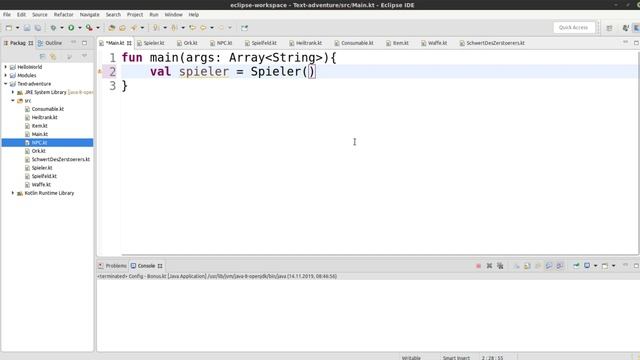The image size is (640, 360).
Task: Click Display Selected Console icon
Action: (x=587, y=266)
